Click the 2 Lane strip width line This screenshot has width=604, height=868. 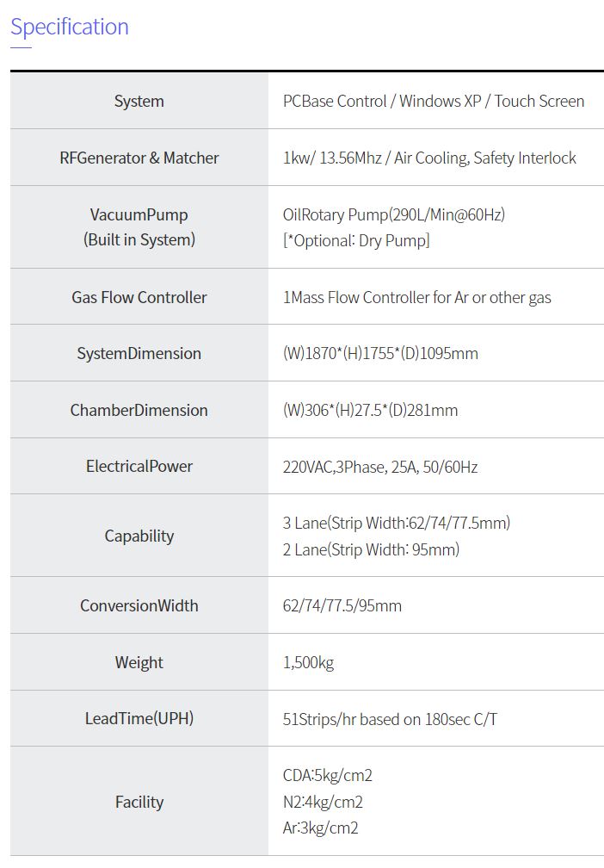tap(371, 549)
